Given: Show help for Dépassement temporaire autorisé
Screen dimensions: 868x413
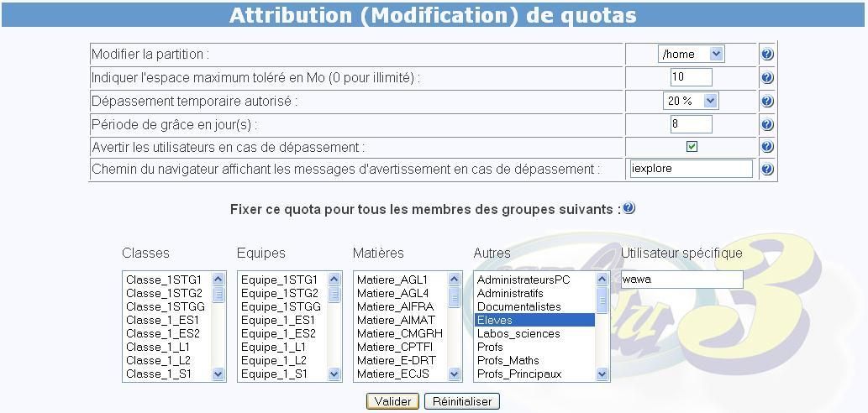Looking at the screenshot, I should [766, 102].
